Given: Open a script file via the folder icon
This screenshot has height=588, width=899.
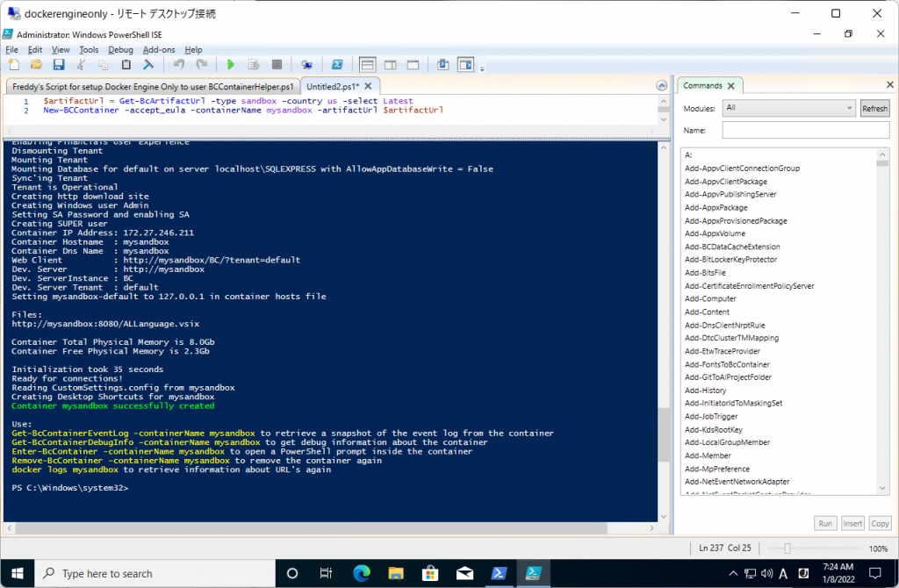Looking at the screenshot, I should [x=36, y=65].
